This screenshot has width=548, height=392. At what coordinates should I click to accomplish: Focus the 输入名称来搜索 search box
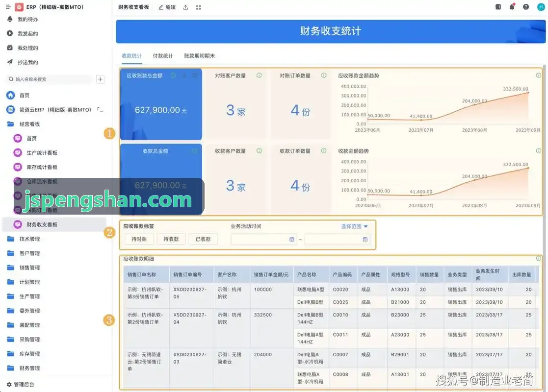point(50,79)
